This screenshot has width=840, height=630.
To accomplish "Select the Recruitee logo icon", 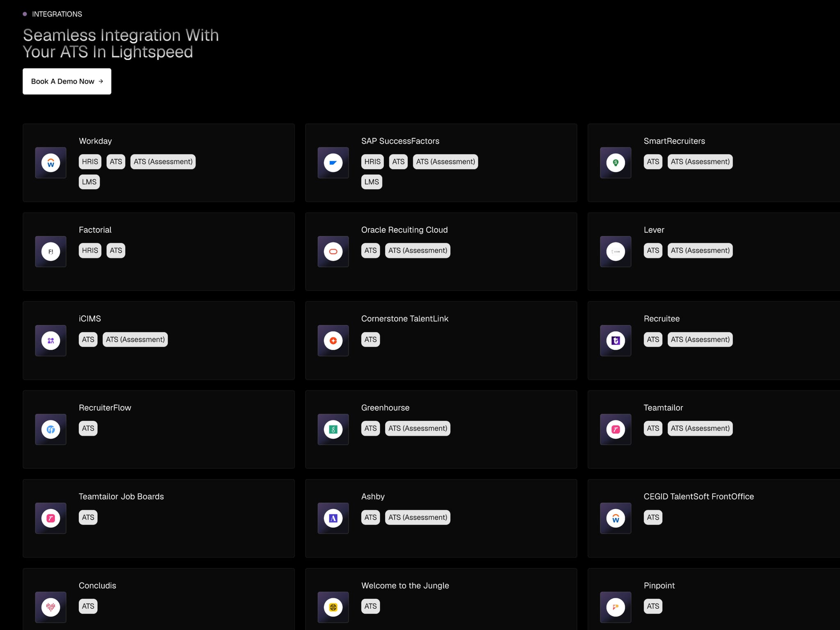I will [616, 340].
